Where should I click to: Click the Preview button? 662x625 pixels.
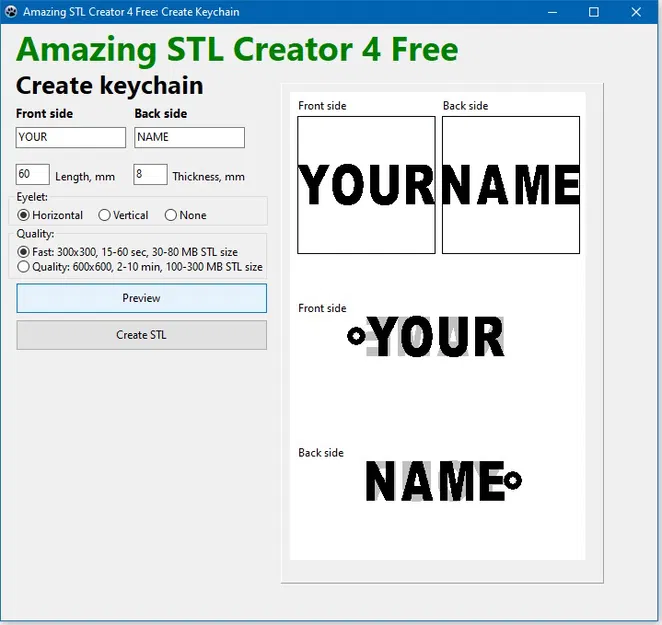click(141, 298)
